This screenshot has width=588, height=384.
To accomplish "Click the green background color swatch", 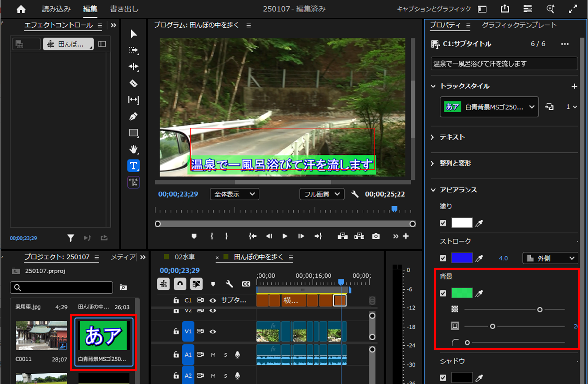I will 462,293.
